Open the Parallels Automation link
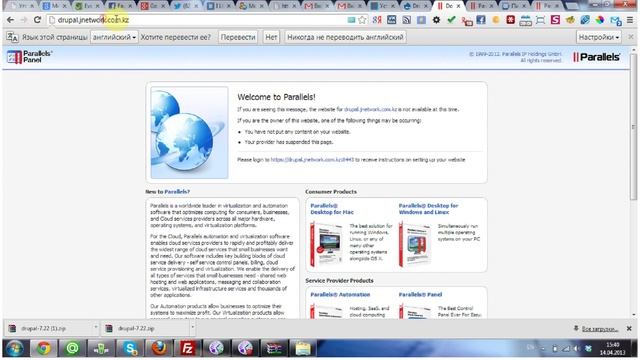 340,294
